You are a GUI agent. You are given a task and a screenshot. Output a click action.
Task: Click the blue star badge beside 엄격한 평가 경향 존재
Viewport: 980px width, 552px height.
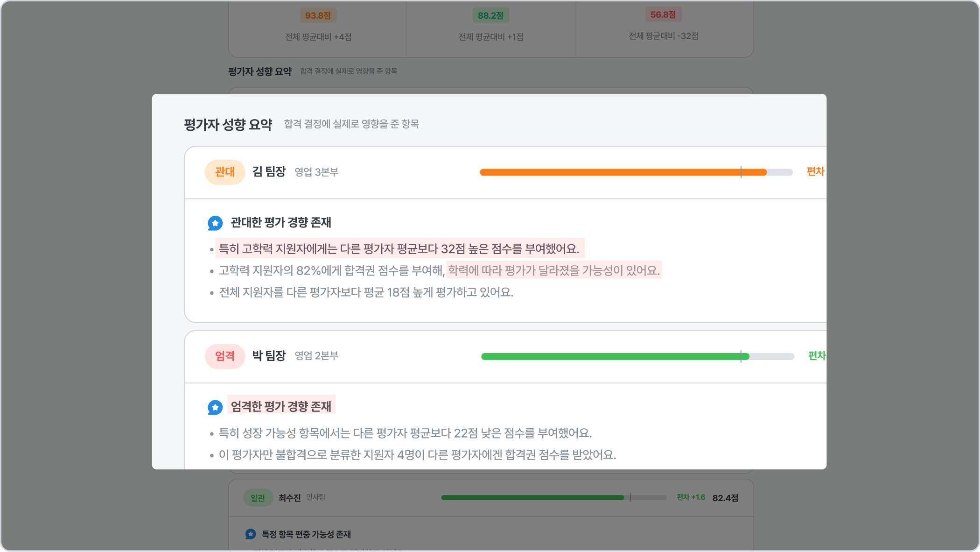click(x=215, y=407)
